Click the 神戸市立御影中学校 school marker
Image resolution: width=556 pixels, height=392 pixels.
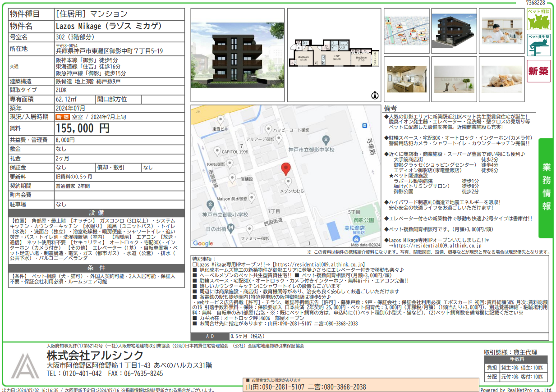click(x=326, y=140)
